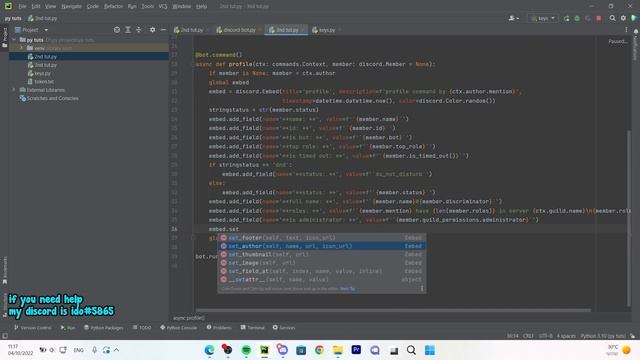This screenshot has height=360, width=640.
Task: Click the teal shield icon at the toolbar's right end
Action: pyautogui.click(x=634, y=18)
